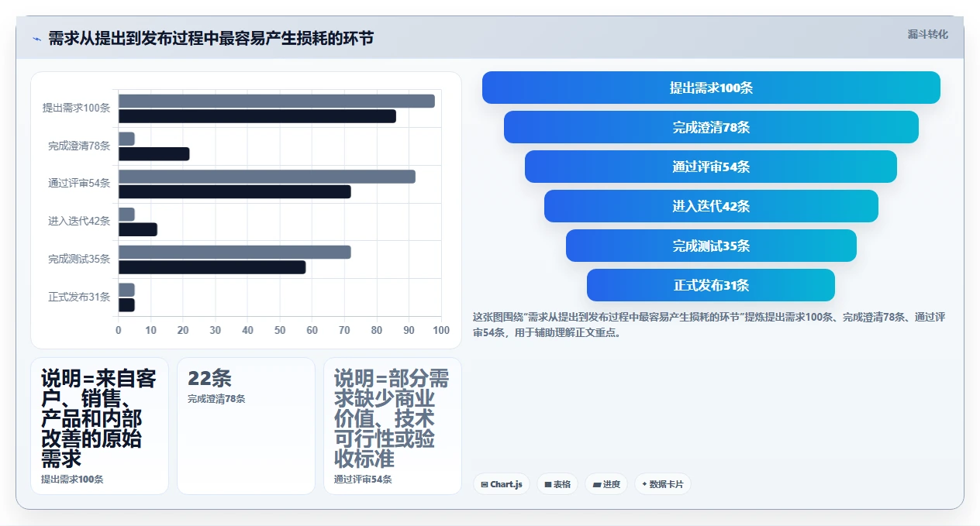Click the caption 提出需求100条 under the first card
Image resolution: width=980 pixels, height=526 pixels.
point(72,480)
